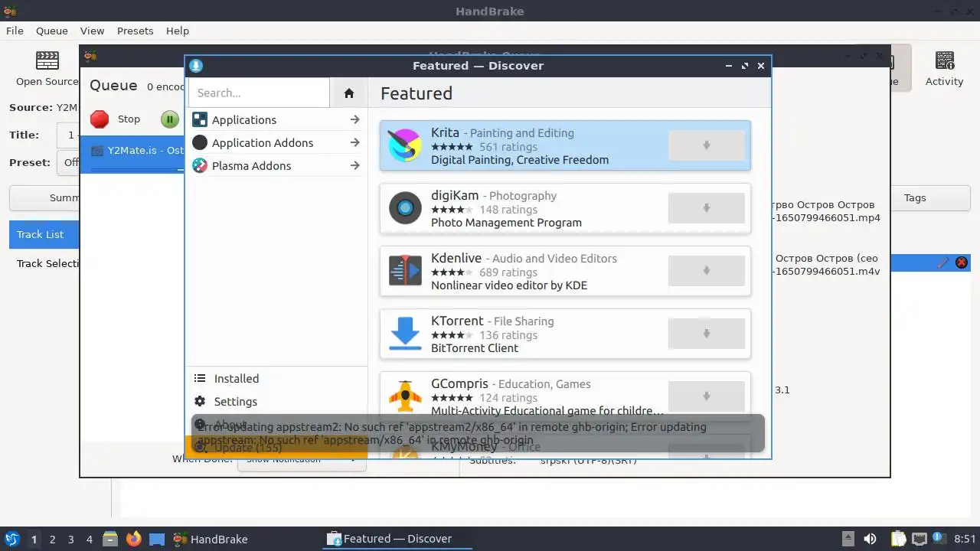This screenshot has width=980, height=551.
Task: Click the GCompris app icon
Action: pyautogui.click(x=405, y=396)
